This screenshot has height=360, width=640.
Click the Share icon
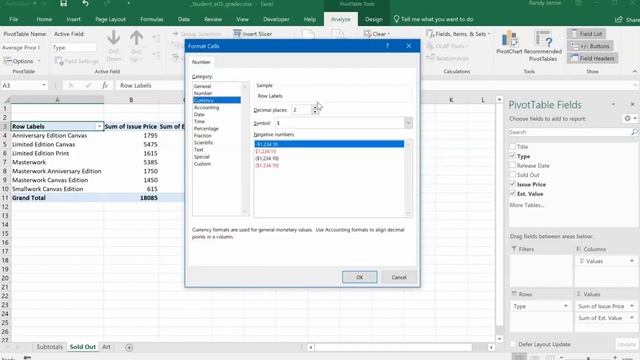(619, 19)
